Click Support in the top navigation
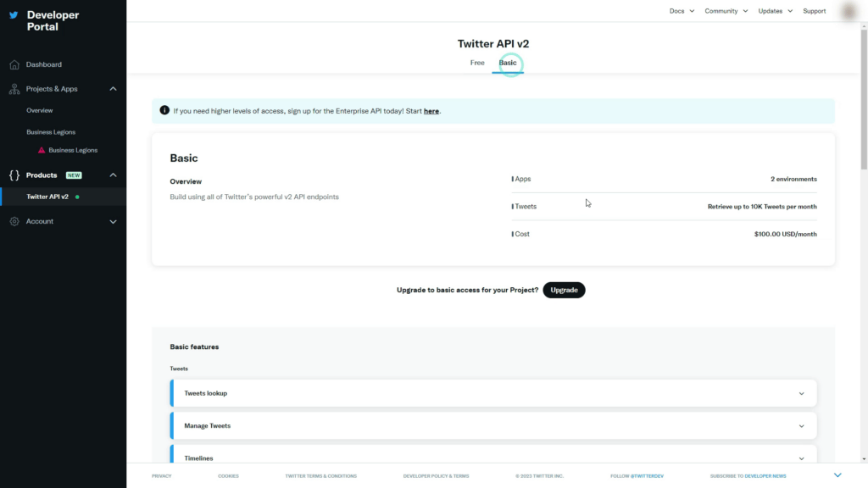The image size is (868, 488). coord(814,11)
